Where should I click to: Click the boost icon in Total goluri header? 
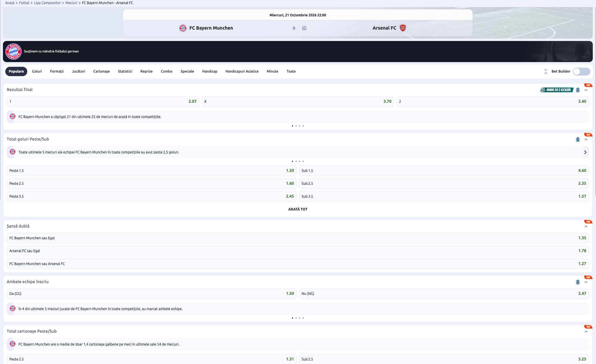(578, 139)
